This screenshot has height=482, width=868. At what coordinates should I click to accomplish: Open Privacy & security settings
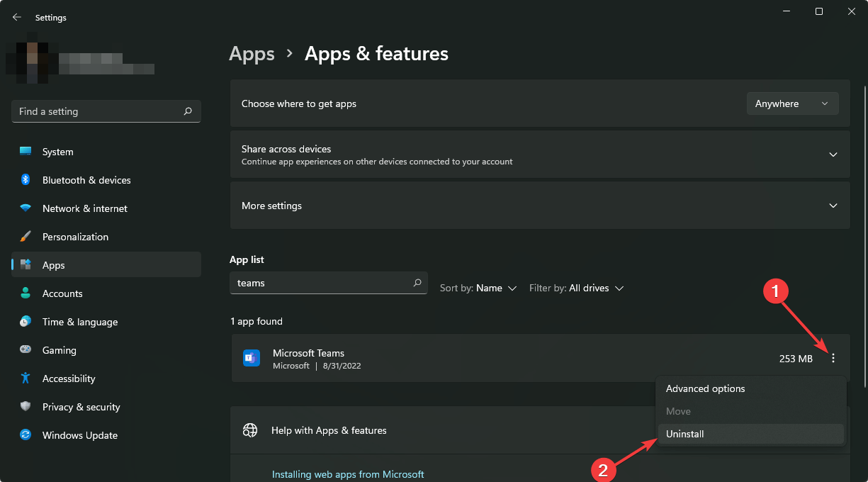[x=81, y=406]
